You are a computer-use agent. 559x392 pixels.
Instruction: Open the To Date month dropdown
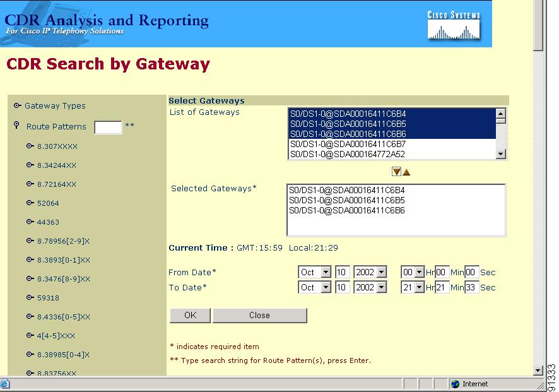click(326, 287)
